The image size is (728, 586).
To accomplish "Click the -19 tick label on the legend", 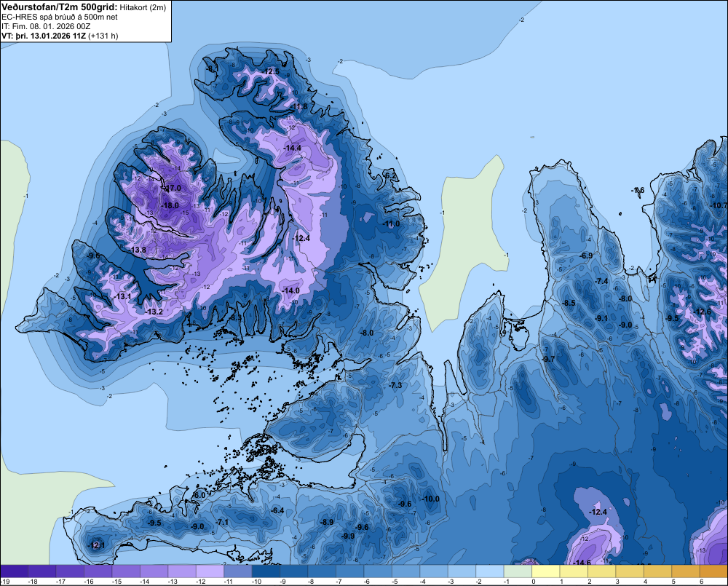I will click(x=4, y=582).
